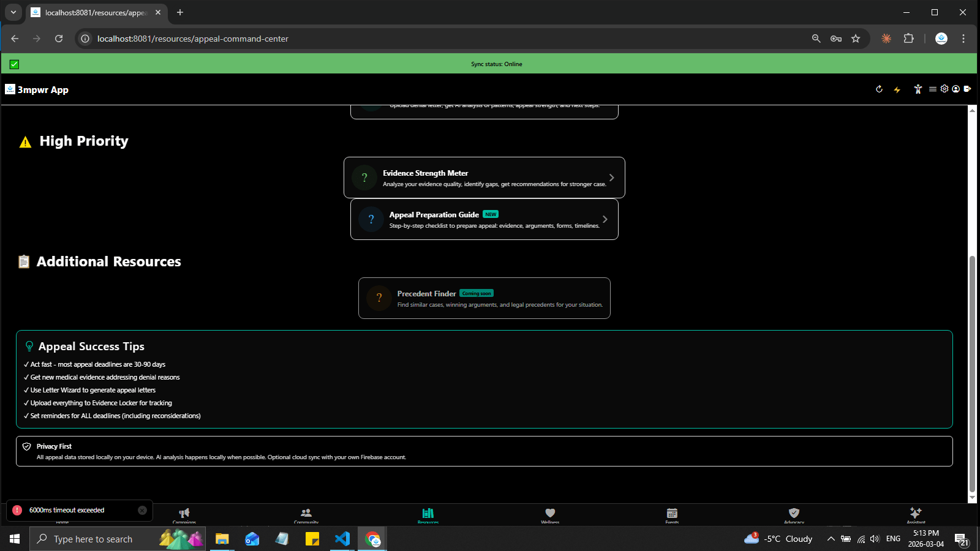This screenshot has width=980, height=551.
Task: Click the page's vertical scrollbar thumb
Action: [x=972, y=373]
